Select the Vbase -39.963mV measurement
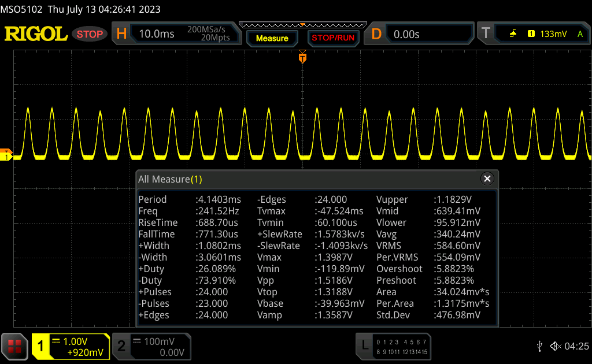592x364 pixels. [x=311, y=303]
